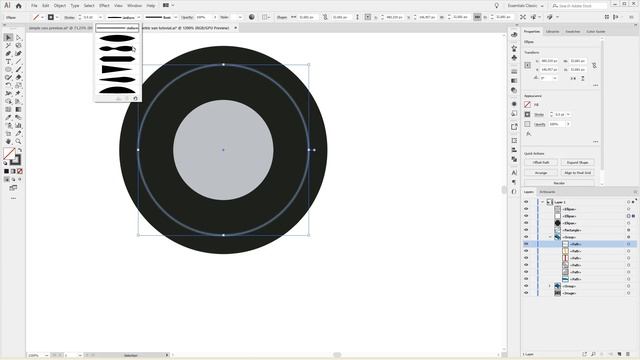The image size is (640, 360).
Task: Select the Eyedropper tool
Action: point(8,118)
